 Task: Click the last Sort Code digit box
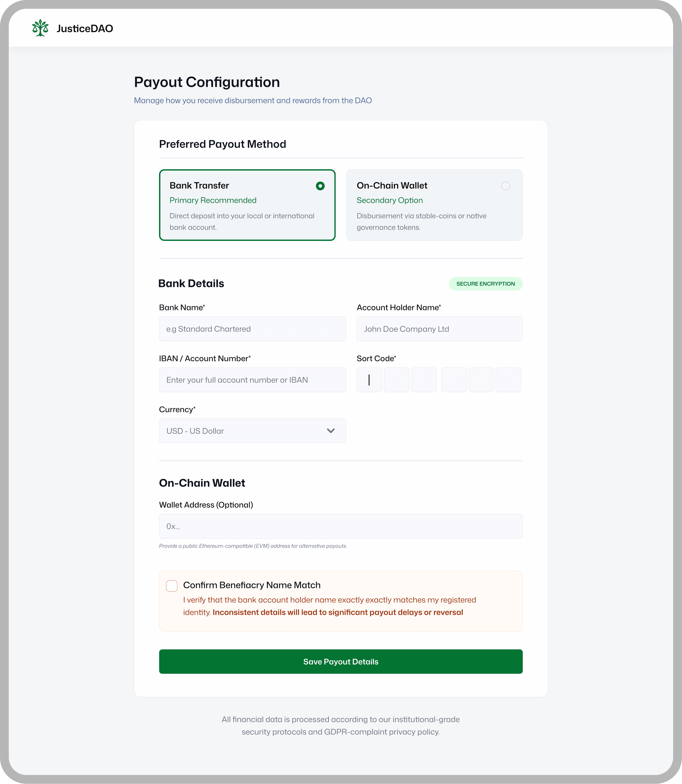click(x=508, y=380)
